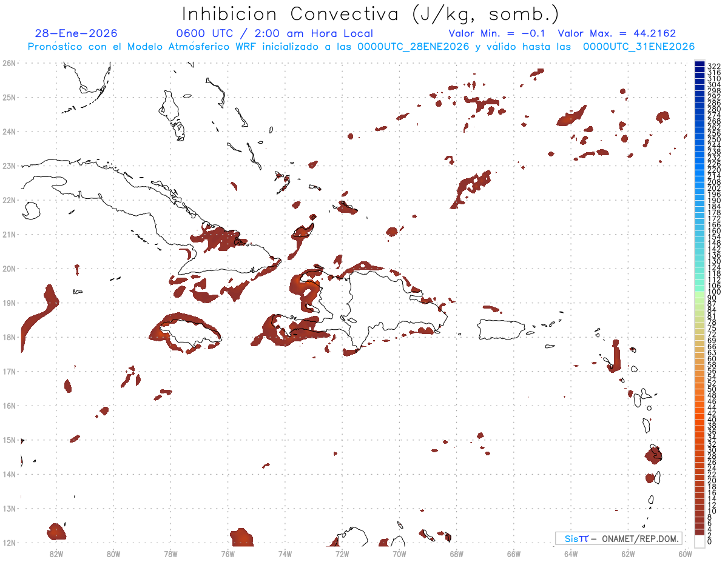Click the darkest blue swatch atop the color bar
The width and height of the screenshot is (728, 562).
pos(700,64)
